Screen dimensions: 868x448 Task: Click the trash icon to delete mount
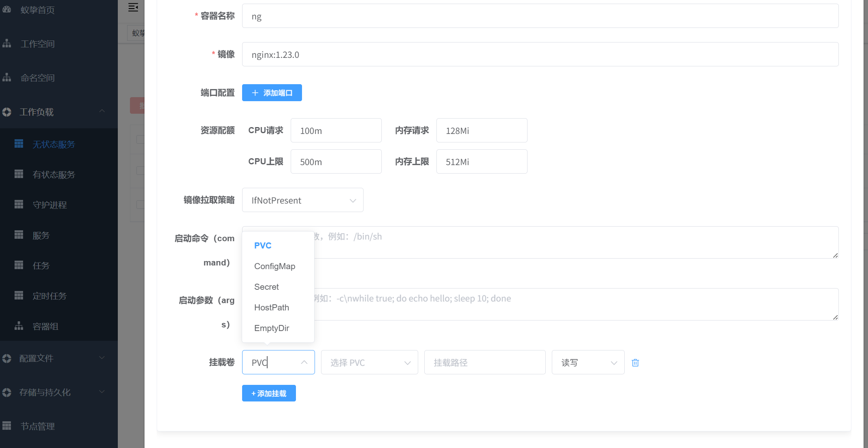(x=635, y=363)
